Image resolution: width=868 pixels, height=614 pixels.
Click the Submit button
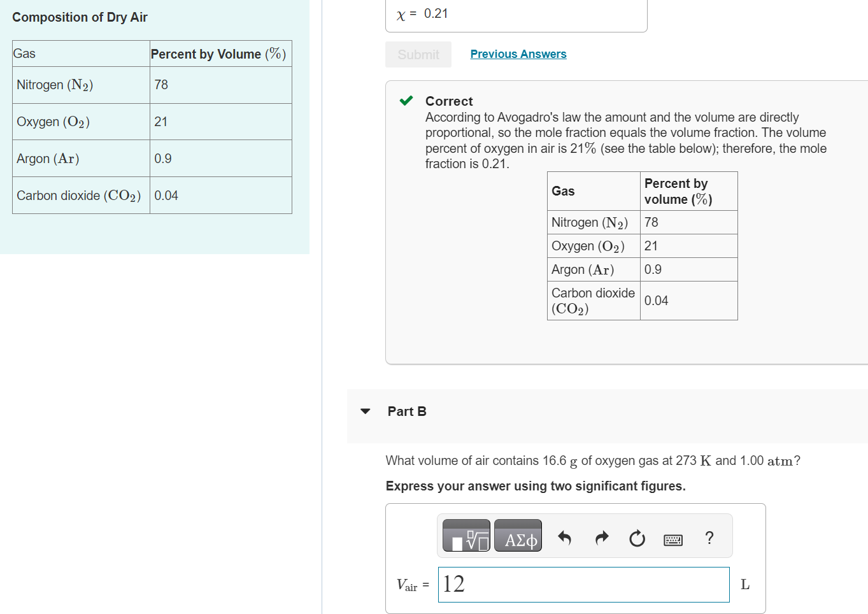coord(418,54)
